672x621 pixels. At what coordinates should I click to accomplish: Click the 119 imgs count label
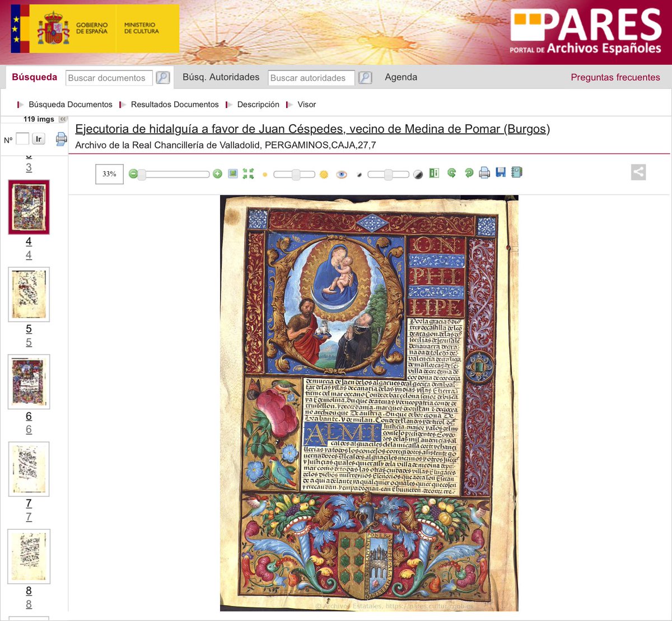coord(39,119)
